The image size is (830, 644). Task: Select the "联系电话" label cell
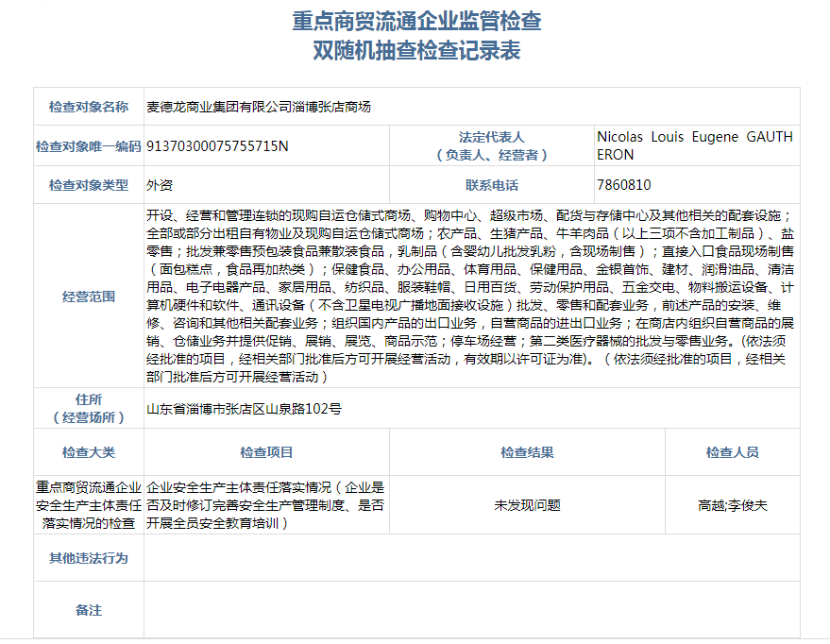point(492,185)
